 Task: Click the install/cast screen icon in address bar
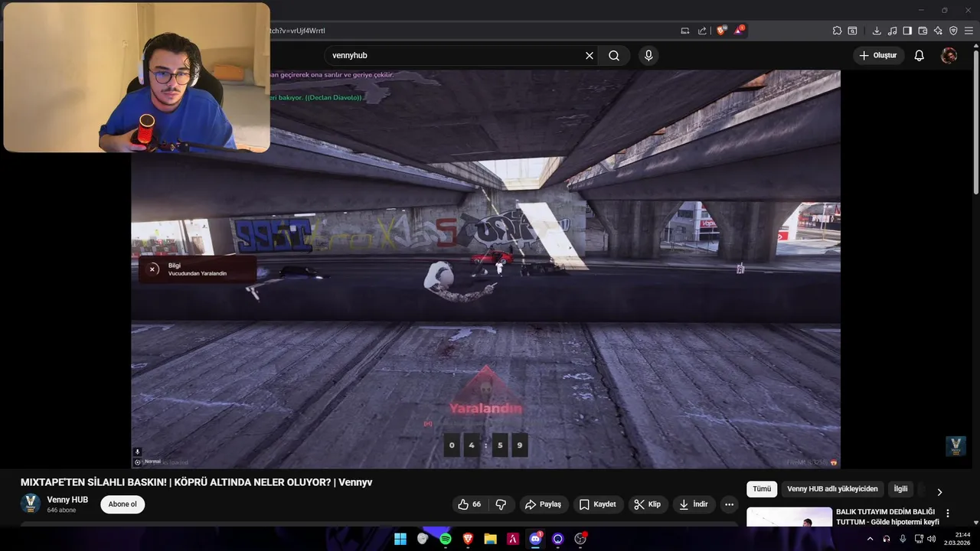[684, 31]
